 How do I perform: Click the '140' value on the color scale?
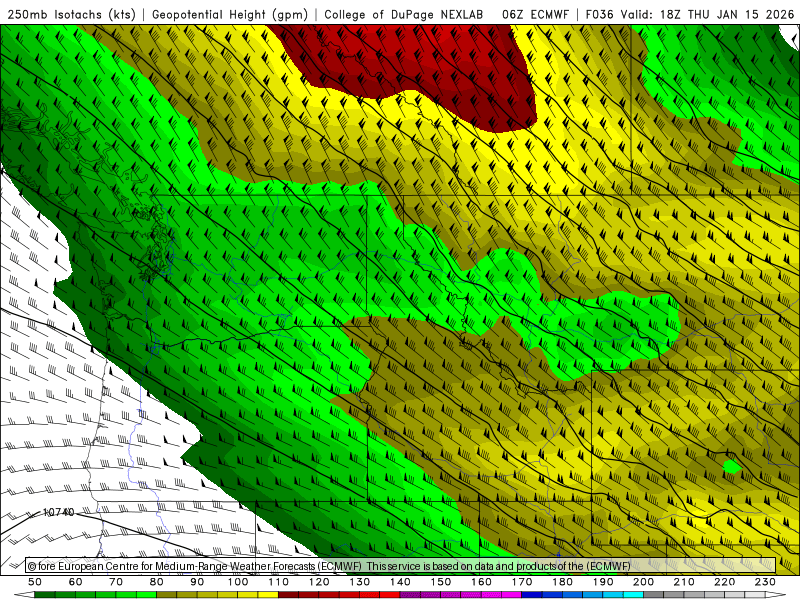[400, 582]
